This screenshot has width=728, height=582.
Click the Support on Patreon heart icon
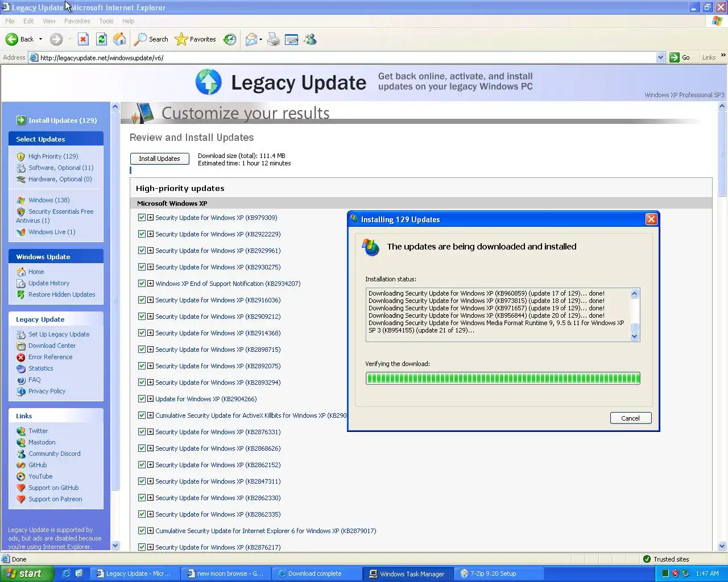pos(21,499)
